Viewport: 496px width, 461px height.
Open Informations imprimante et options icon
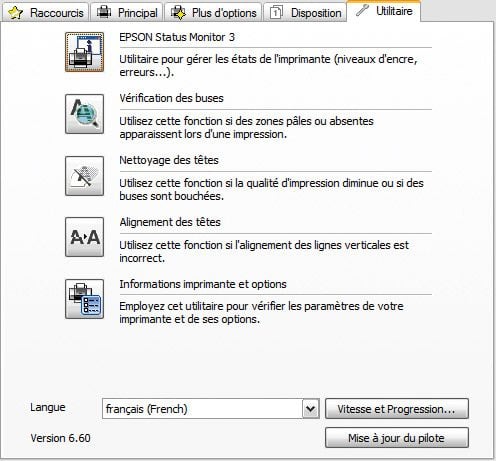(84, 299)
